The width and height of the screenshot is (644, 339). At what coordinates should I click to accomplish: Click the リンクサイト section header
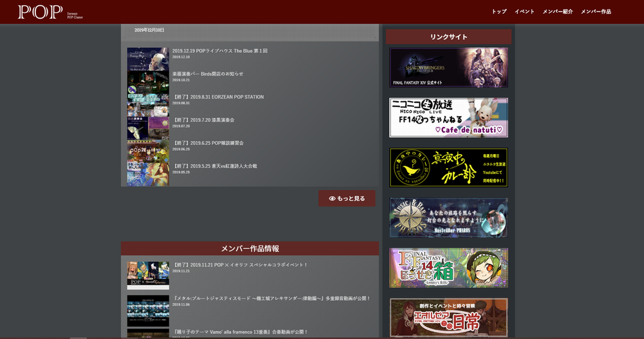[448, 37]
